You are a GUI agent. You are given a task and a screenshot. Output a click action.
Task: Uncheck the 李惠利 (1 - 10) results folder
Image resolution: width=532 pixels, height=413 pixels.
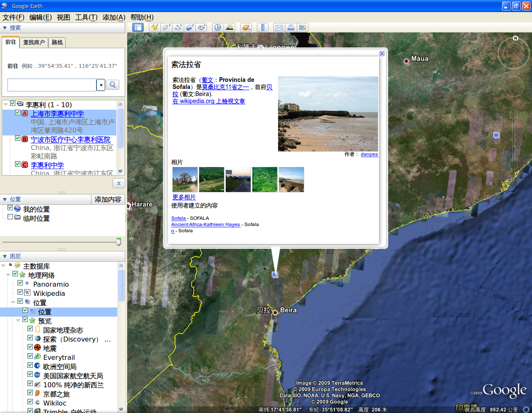[x=13, y=103]
